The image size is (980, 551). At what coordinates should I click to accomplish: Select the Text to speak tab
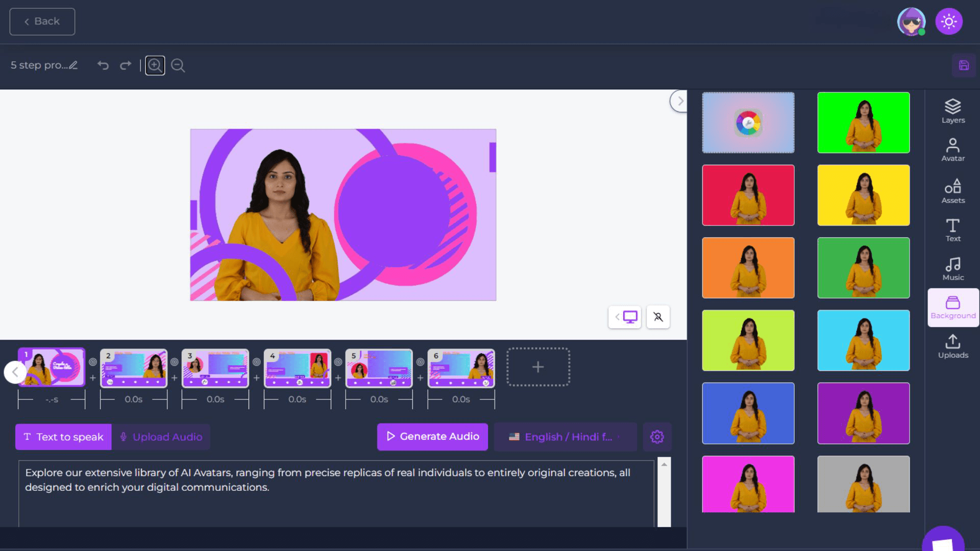pos(63,437)
